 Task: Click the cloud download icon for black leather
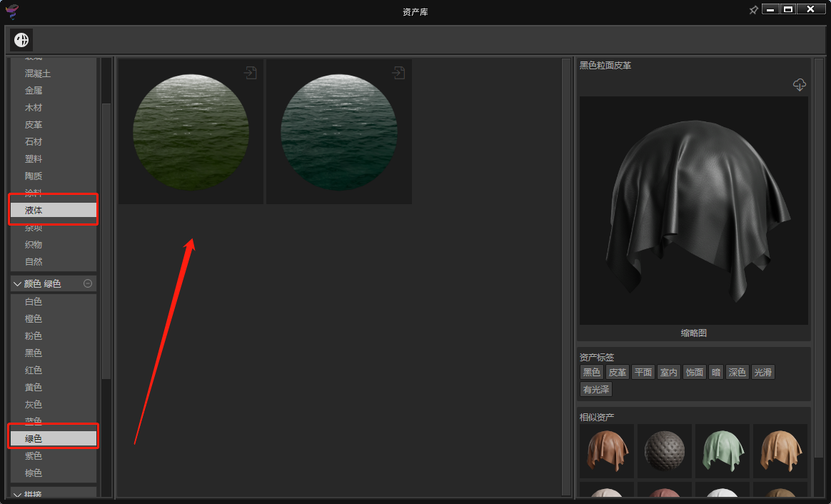(x=799, y=85)
